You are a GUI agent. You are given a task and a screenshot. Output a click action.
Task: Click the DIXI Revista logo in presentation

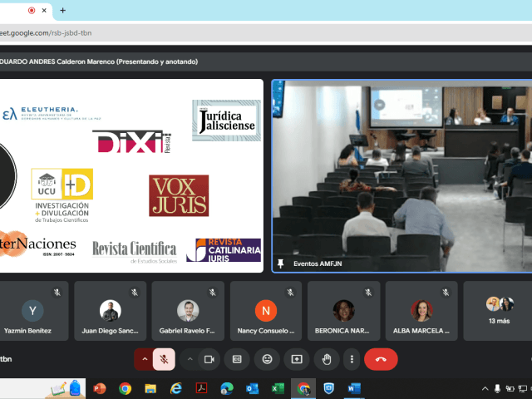(132, 141)
